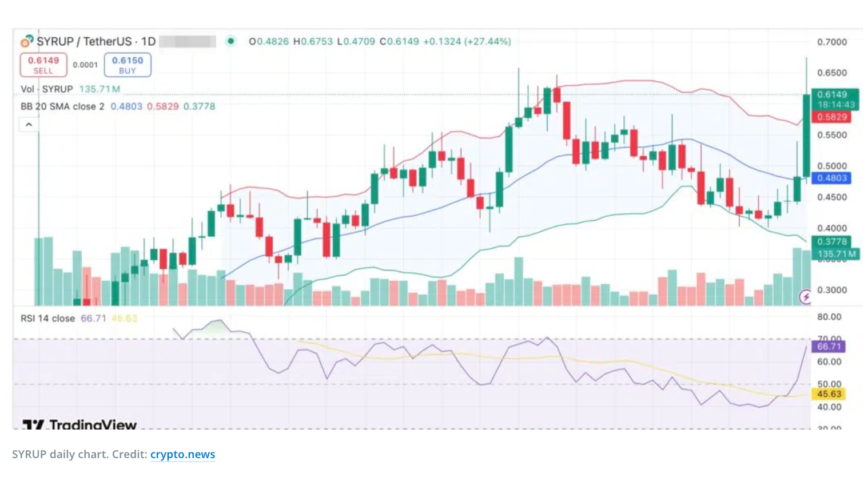This screenshot has width=868, height=477.
Task: Click the red 0.5829 upper band label
Action: 832,117
